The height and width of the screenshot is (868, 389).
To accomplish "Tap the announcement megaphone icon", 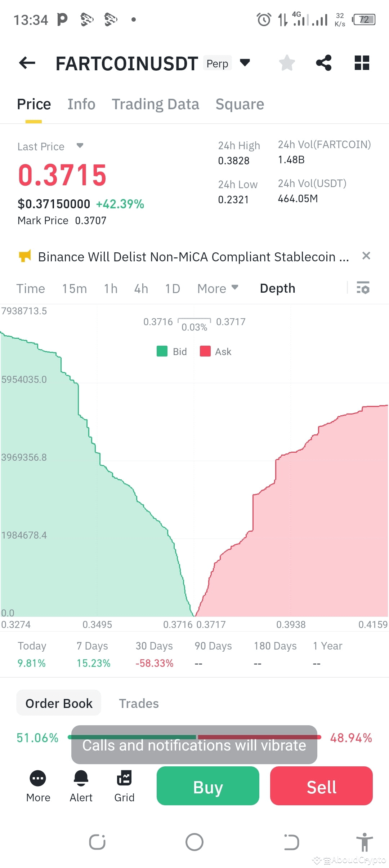I will pos(25,256).
